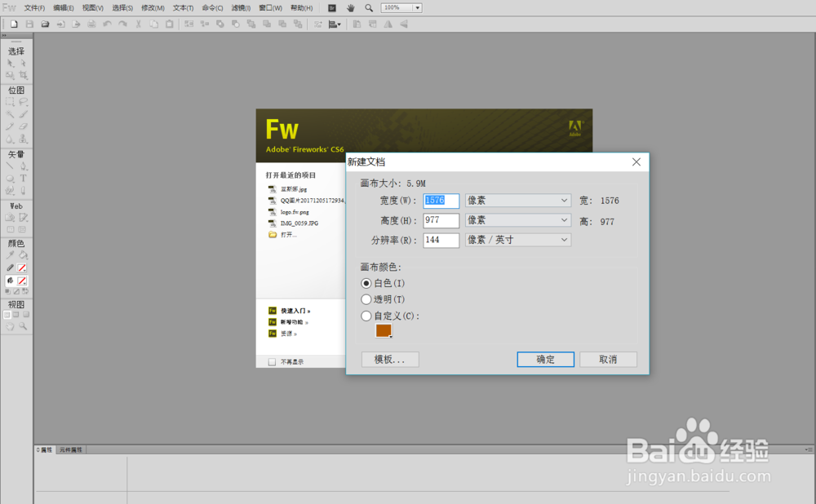Open the 编辑(E) menu
The width and height of the screenshot is (816, 504).
(64, 8)
